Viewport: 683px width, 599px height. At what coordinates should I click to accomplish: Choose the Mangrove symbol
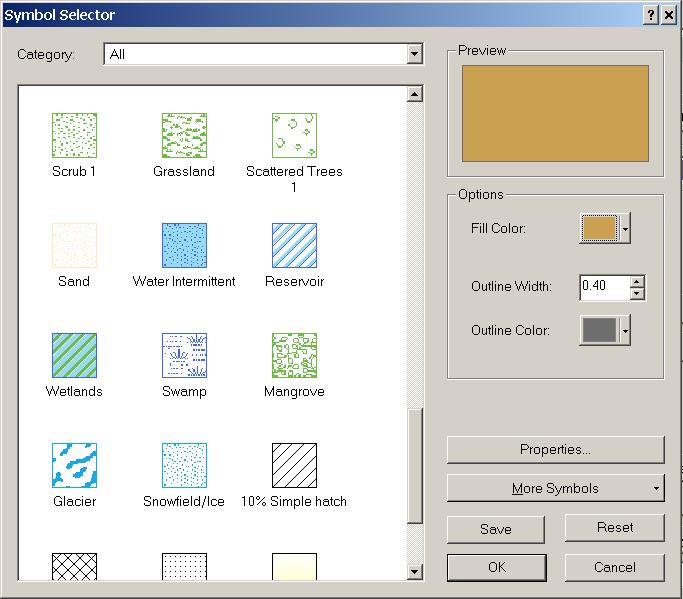(294, 355)
